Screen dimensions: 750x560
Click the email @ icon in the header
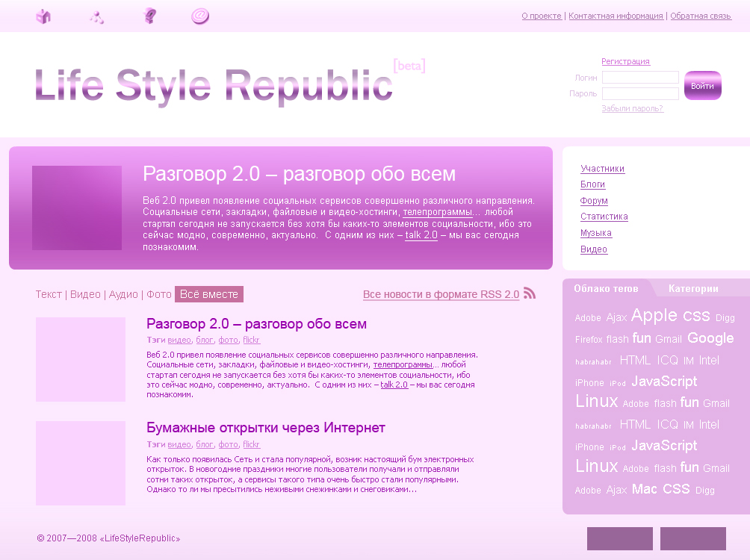coord(200,15)
